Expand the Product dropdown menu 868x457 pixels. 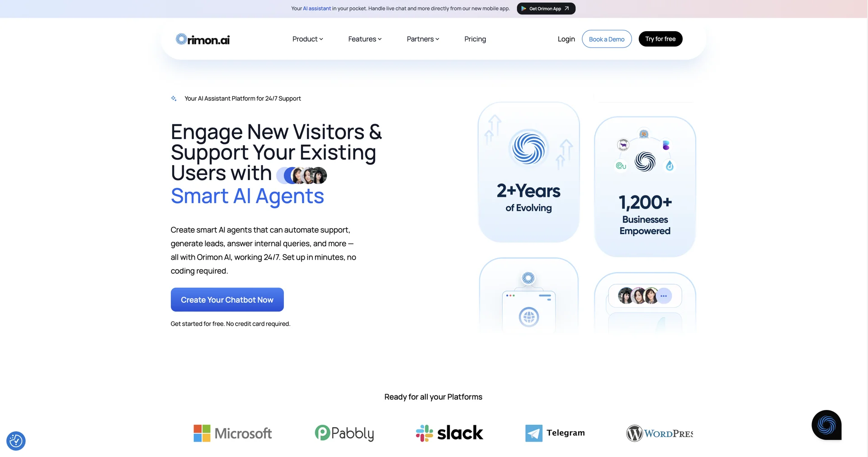pos(307,39)
